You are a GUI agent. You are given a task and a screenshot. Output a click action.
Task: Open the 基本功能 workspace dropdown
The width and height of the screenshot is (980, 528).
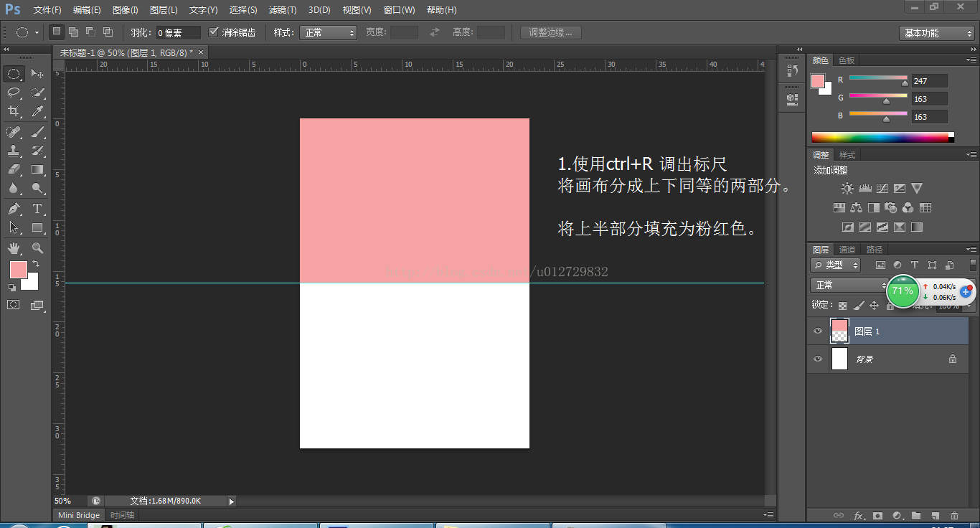[936, 33]
